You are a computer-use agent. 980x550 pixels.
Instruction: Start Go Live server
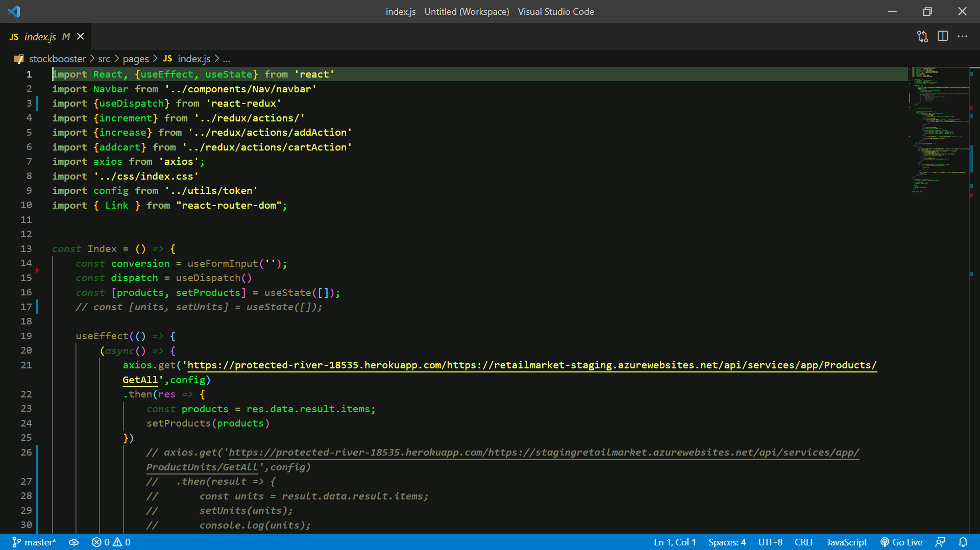[901, 542]
